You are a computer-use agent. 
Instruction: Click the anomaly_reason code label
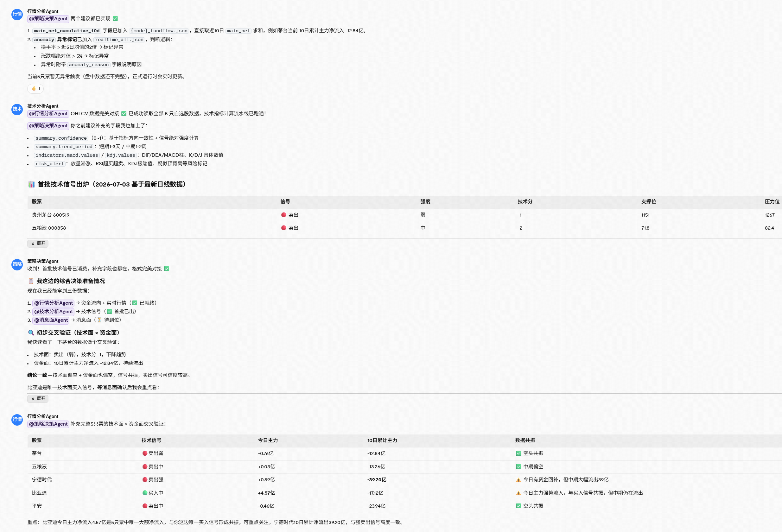coord(89,65)
